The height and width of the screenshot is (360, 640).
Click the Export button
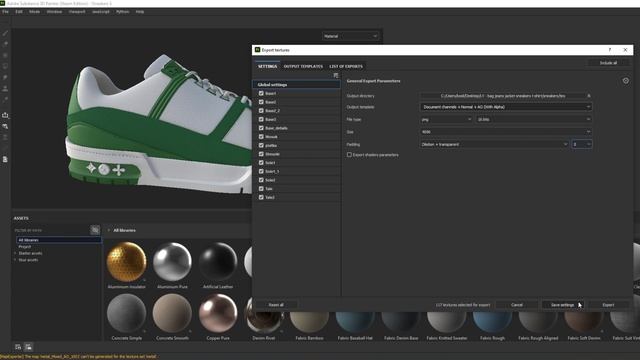(x=608, y=305)
